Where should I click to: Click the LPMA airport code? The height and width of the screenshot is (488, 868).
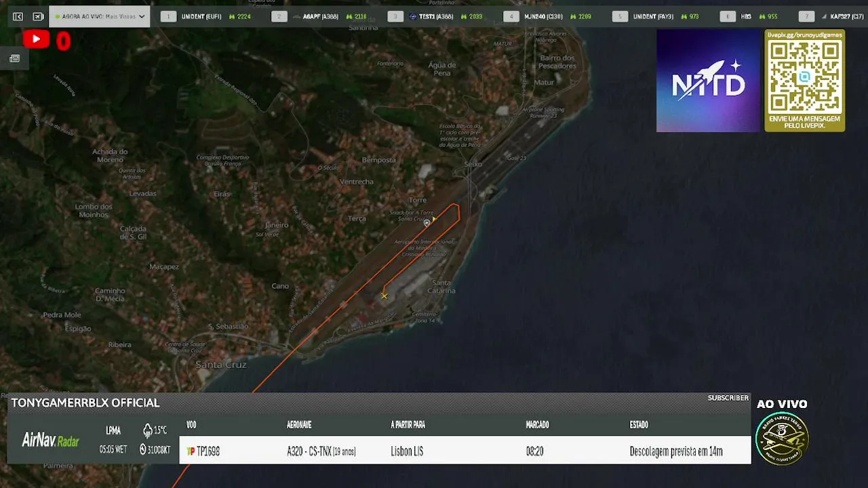tap(113, 430)
